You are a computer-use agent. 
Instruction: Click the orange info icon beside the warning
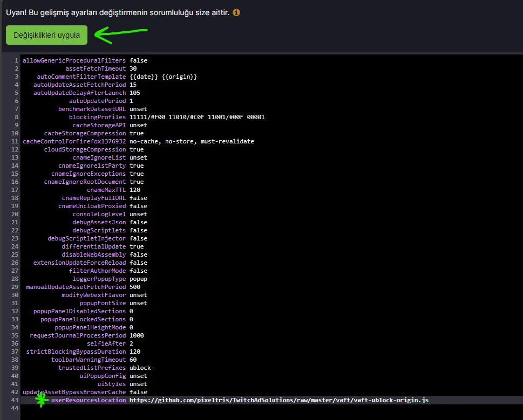236,12
